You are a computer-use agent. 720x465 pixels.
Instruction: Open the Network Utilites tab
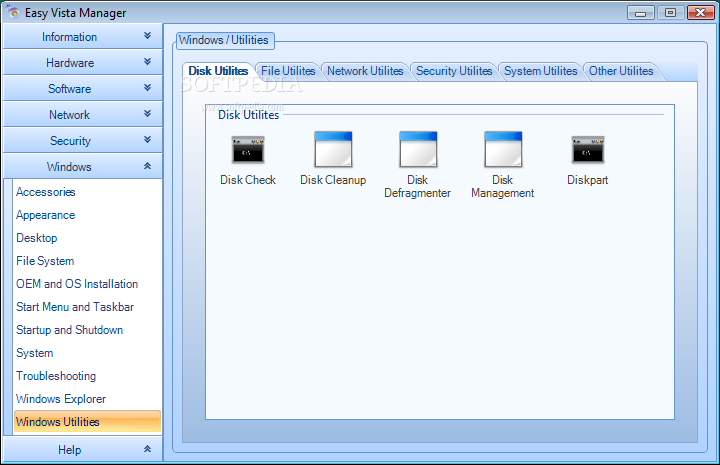[365, 71]
